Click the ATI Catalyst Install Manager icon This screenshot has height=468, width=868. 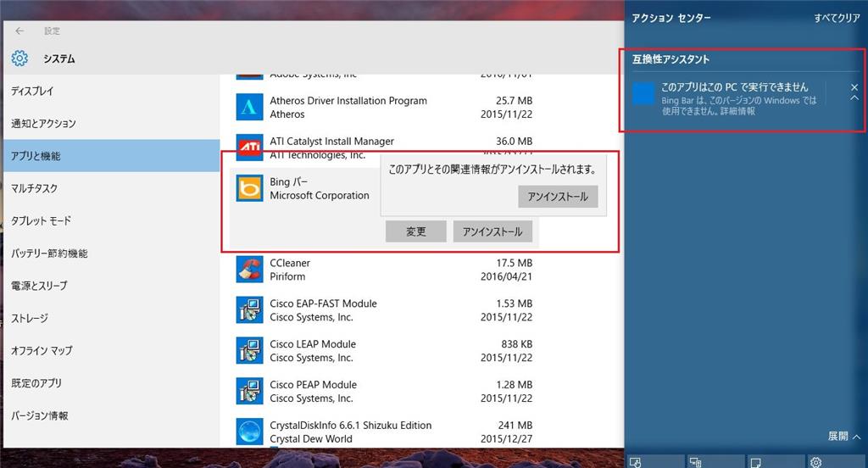249,146
